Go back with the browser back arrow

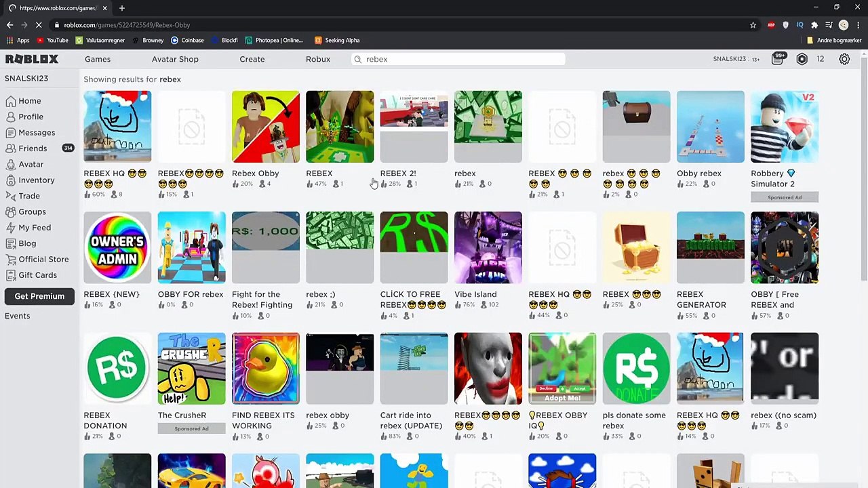pyautogui.click(x=9, y=25)
